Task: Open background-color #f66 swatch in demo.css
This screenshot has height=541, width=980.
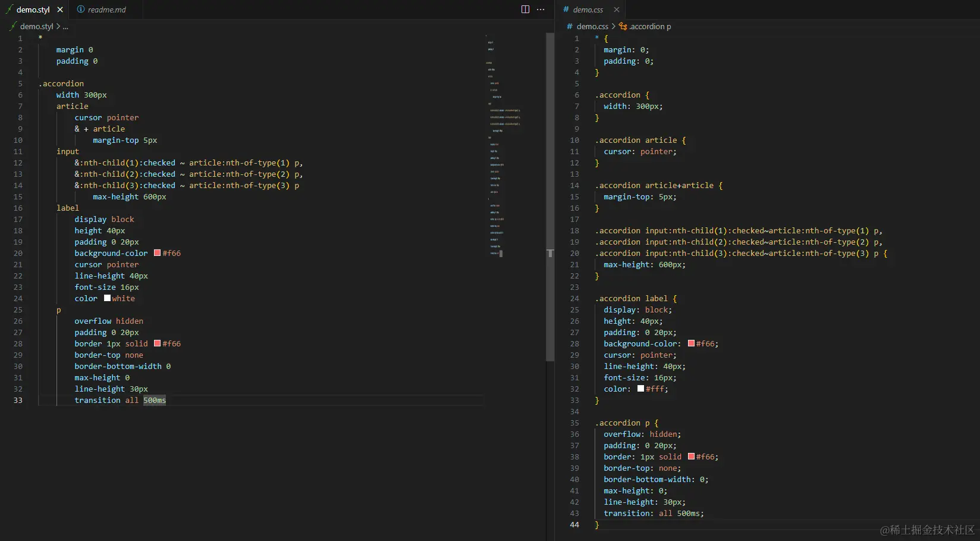Action: click(x=692, y=343)
